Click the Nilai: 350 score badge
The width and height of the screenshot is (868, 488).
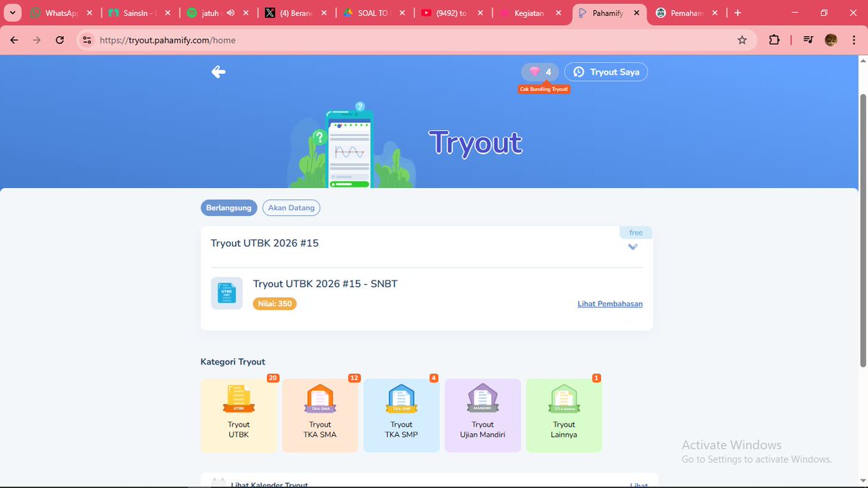point(275,304)
